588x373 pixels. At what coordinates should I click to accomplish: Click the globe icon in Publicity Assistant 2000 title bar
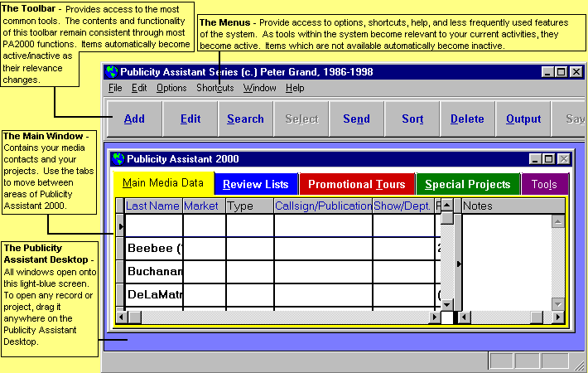pos(118,159)
